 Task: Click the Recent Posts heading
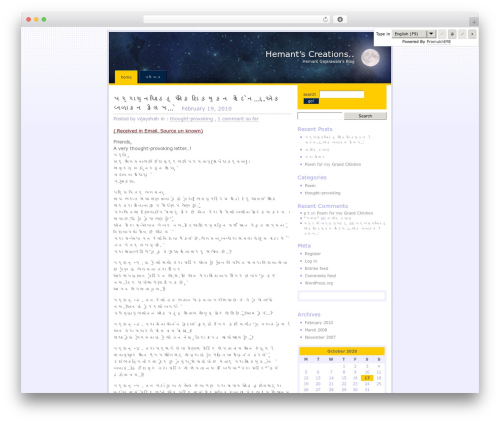(x=315, y=129)
